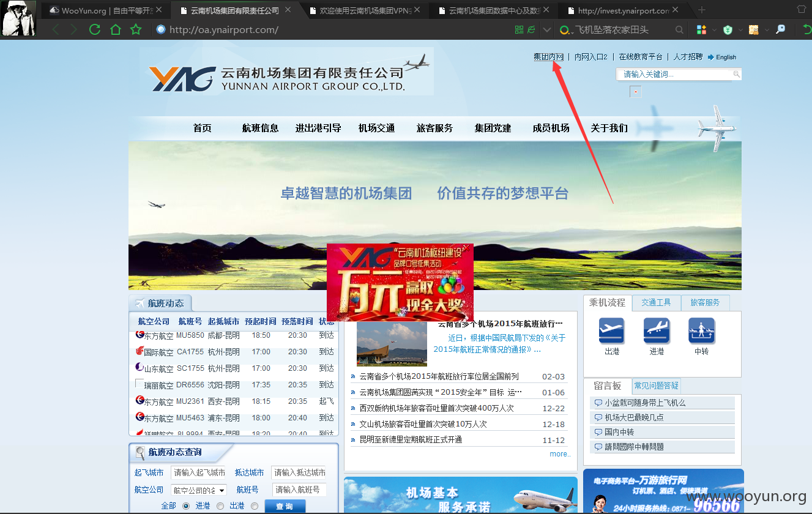Select the 全部 radio button
Viewport: 812px width, 514px height.
tap(185, 505)
